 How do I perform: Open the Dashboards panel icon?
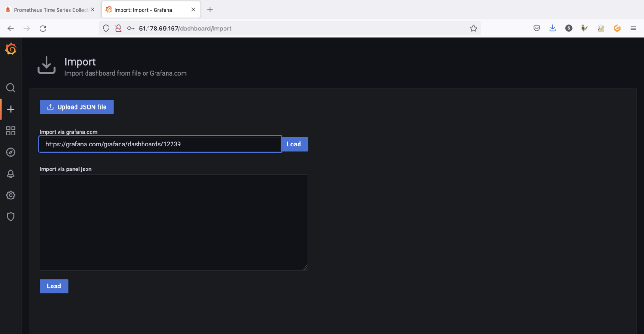(11, 130)
